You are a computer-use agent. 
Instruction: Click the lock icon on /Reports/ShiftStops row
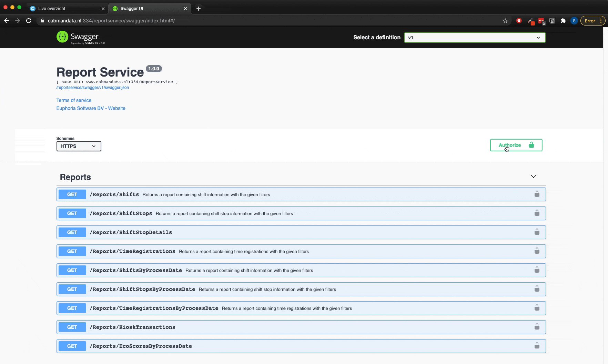coord(537,213)
